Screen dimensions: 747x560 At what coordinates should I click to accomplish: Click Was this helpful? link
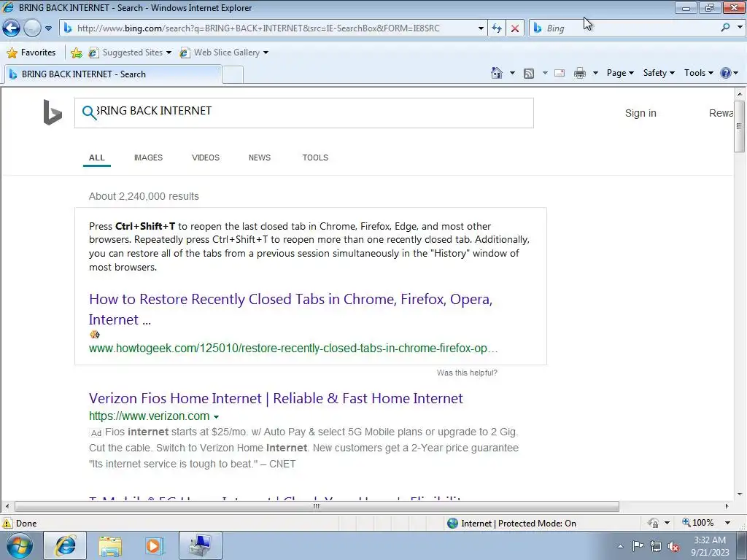click(x=467, y=373)
